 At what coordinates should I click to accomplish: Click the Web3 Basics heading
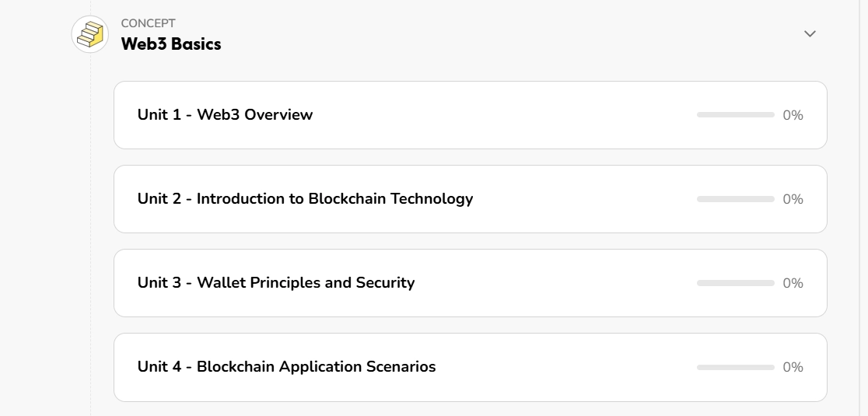pos(171,44)
